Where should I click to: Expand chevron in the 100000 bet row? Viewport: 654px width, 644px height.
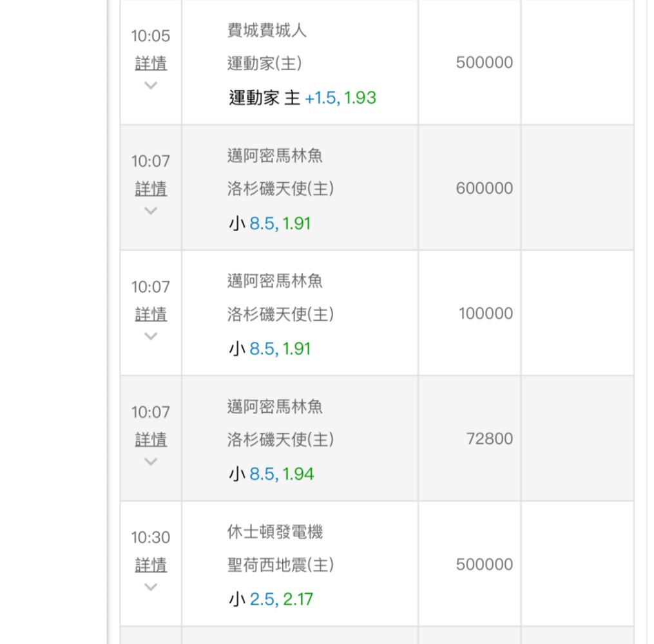[x=151, y=336]
